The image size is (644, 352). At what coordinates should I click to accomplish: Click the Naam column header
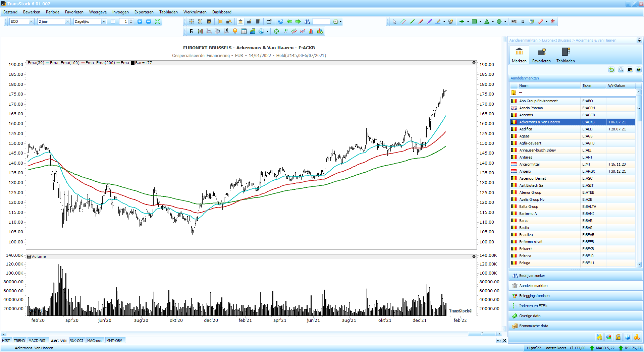click(x=549, y=85)
